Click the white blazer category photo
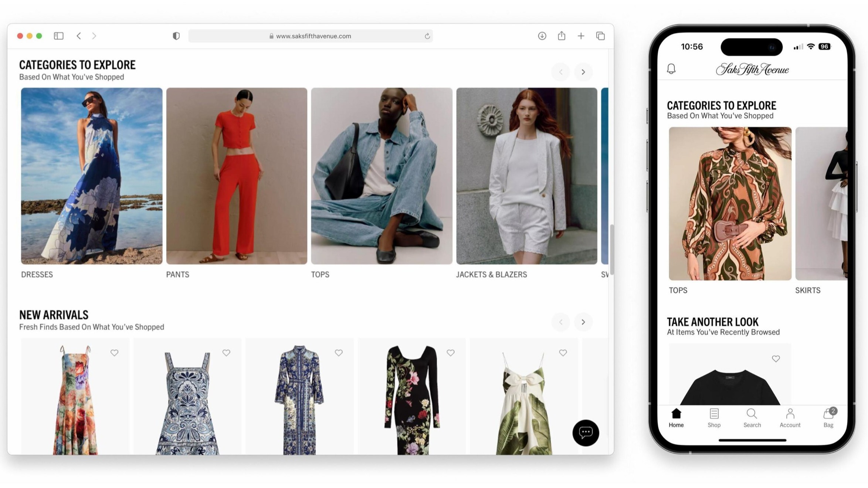Screen dimensions: 868x488 (x=526, y=176)
